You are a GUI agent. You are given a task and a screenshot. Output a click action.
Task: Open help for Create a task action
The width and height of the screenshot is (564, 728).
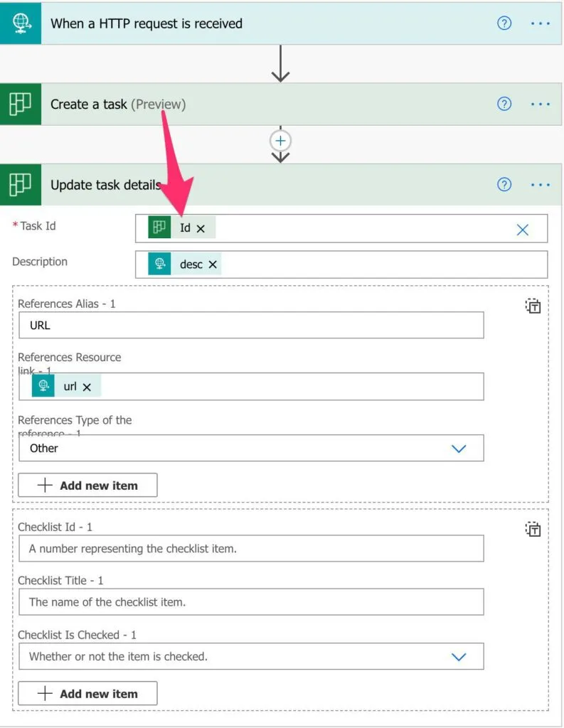(x=504, y=105)
